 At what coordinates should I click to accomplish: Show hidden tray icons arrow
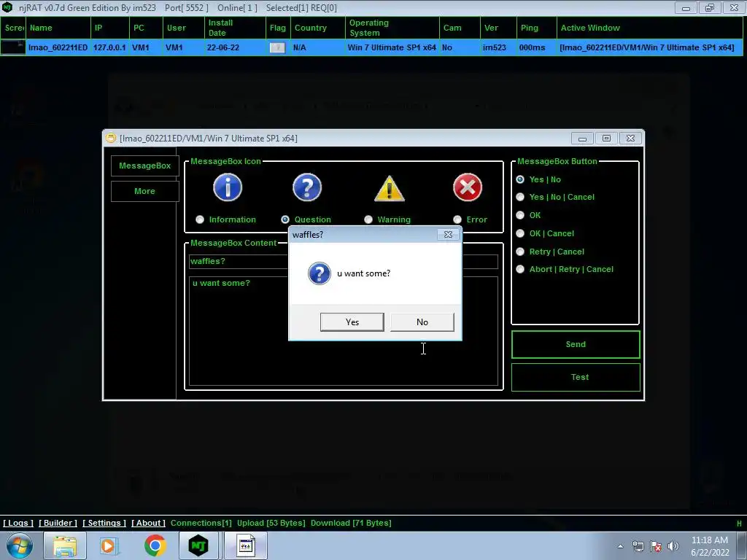620,546
